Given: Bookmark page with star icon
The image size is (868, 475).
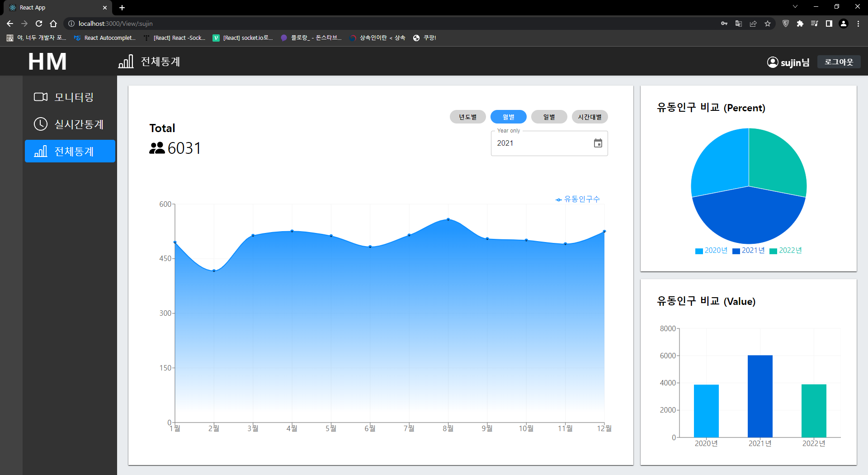Looking at the screenshot, I should click(768, 24).
